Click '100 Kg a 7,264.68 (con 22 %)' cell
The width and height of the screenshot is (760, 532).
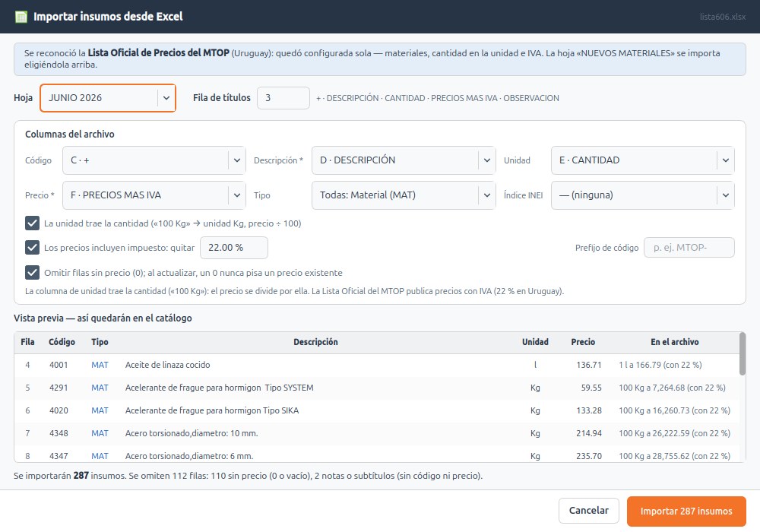[x=672, y=388]
